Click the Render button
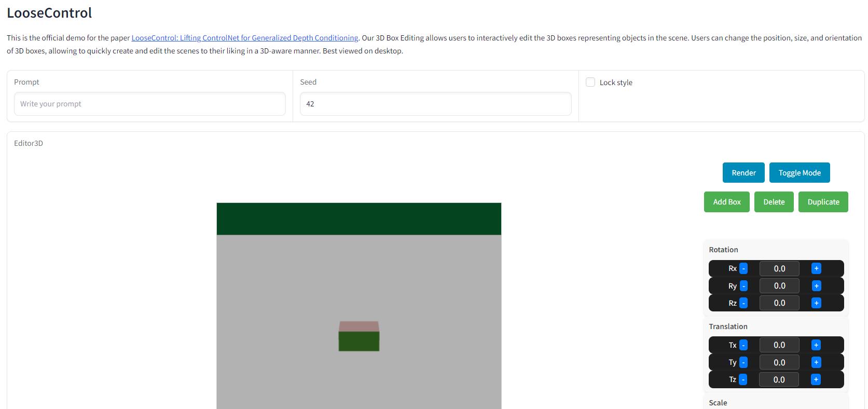 coord(743,173)
